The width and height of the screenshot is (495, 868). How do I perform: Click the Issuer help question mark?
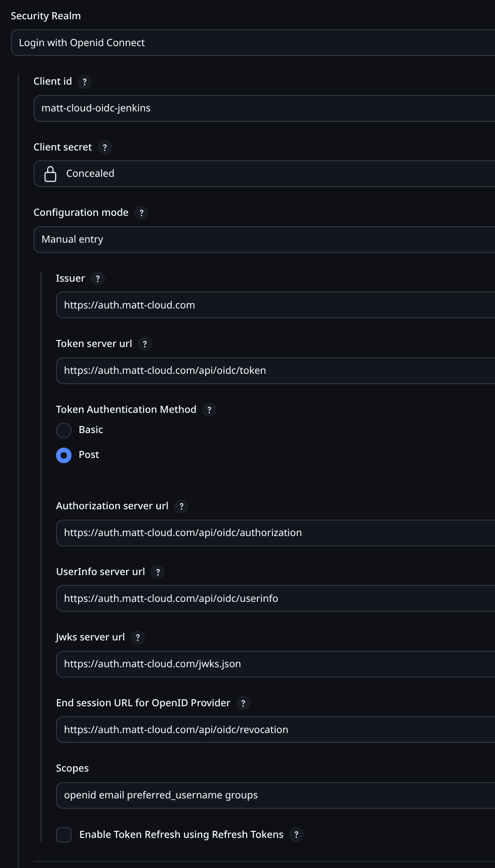[97, 279]
